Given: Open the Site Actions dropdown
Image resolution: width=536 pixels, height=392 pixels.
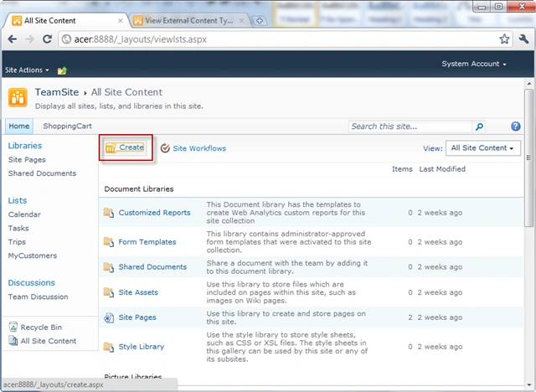Looking at the screenshot, I should coord(27,70).
